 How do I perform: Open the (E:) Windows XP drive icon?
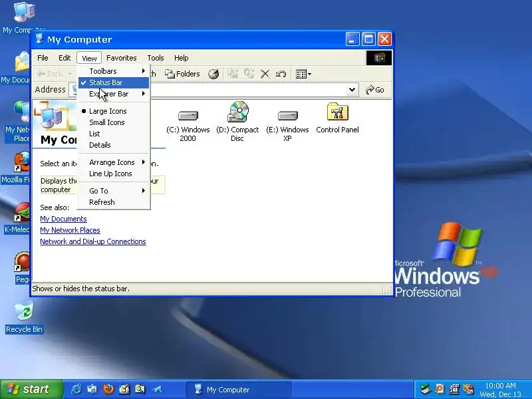287,122
